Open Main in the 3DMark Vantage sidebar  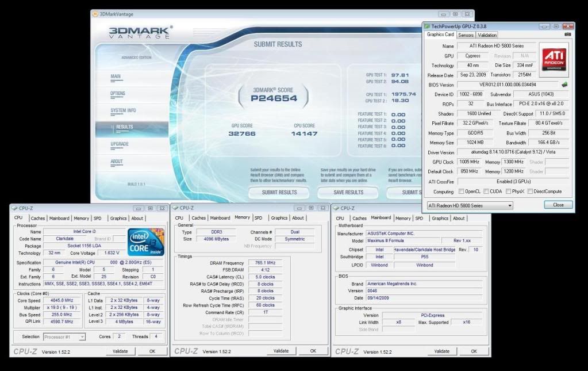(116, 77)
